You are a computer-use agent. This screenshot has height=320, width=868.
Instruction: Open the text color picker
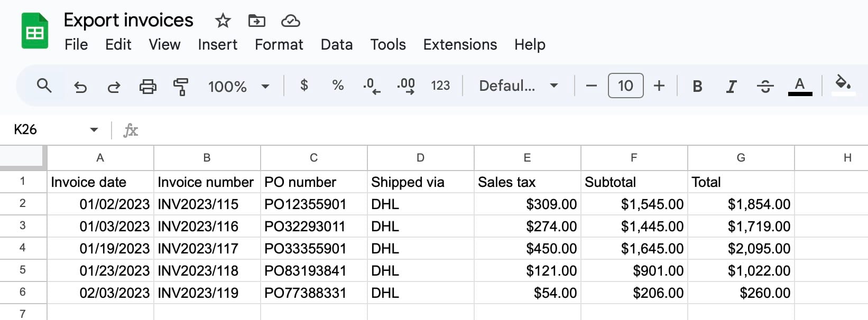click(x=800, y=86)
